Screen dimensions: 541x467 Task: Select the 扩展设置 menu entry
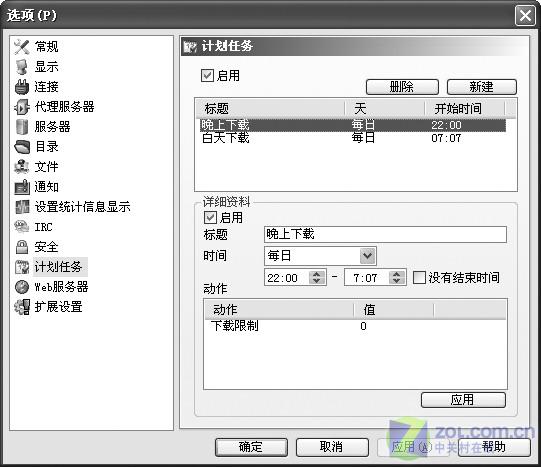click(58, 307)
